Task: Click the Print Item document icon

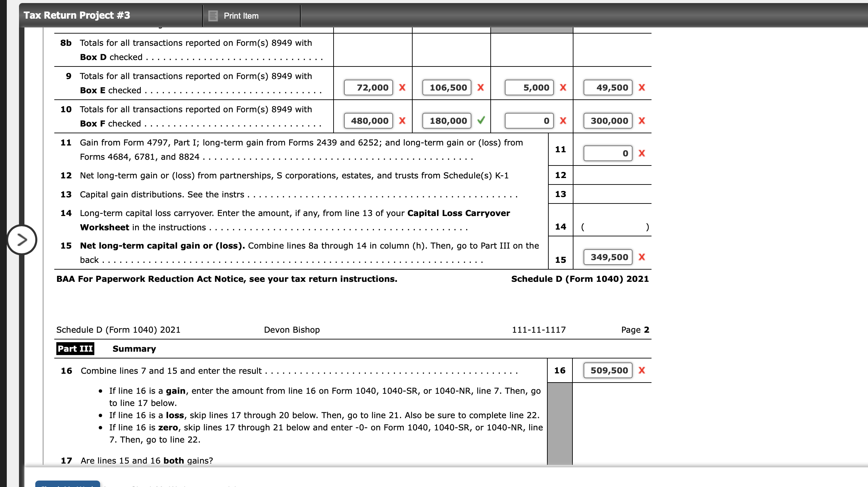Action: (213, 16)
